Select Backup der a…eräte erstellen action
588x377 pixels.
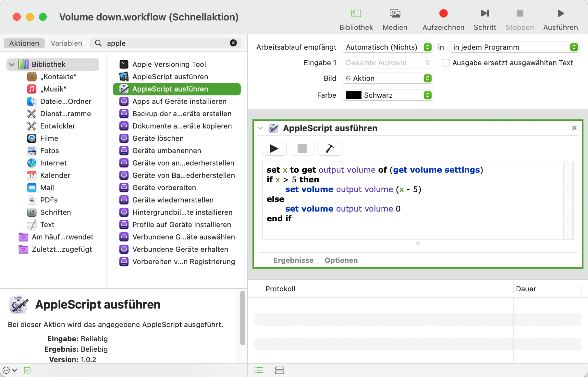tap(177, 114)
